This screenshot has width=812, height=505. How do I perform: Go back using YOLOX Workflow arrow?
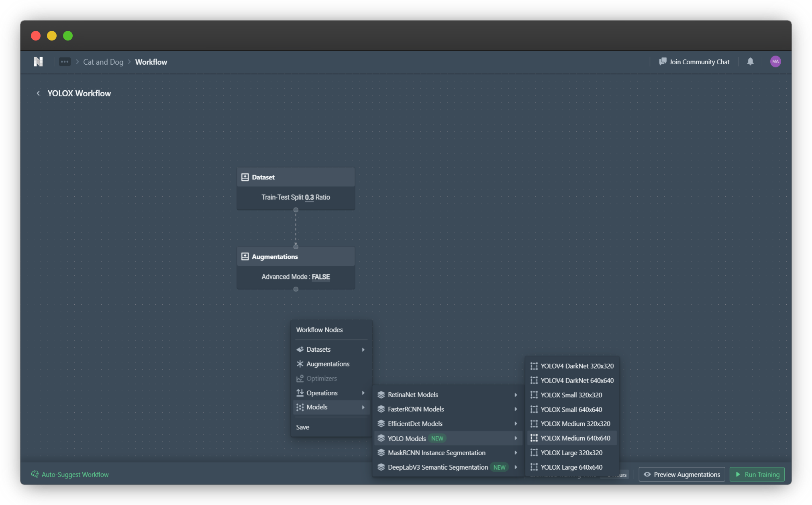pyautogui.click(x=38, y=94)
